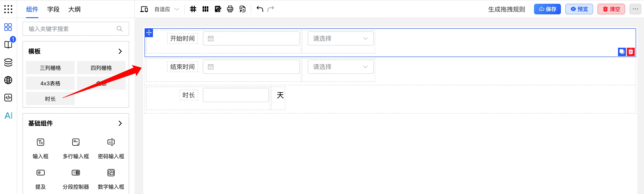
Task: Open the components grid sidebar icon
Action: [x=8, y=27]
